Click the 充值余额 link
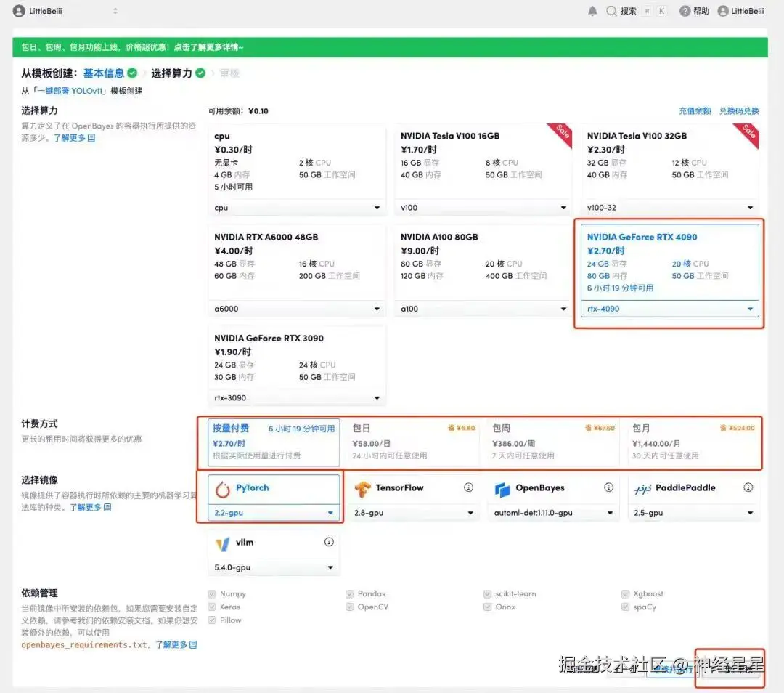The width and height of the screenshot is (784, 693). click(x=695, y=111)
